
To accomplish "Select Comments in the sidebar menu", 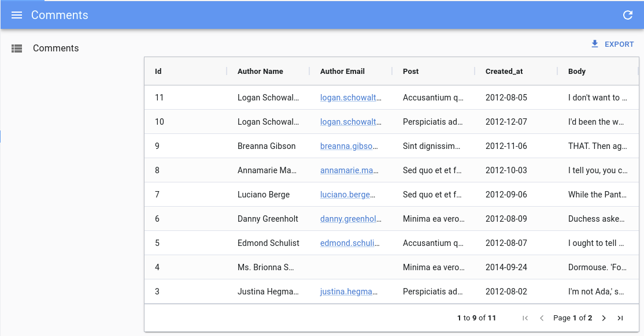I will (55, 48).
